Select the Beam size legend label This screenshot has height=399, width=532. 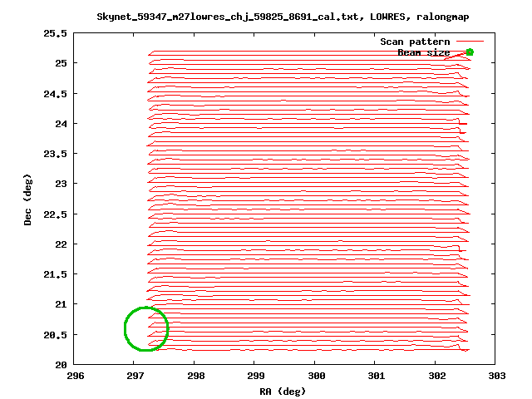coord(423,52)
